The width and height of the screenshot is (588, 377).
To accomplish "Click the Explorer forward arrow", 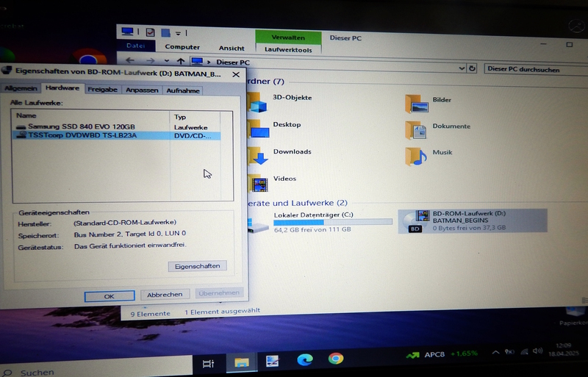I will tap(151, 60).
